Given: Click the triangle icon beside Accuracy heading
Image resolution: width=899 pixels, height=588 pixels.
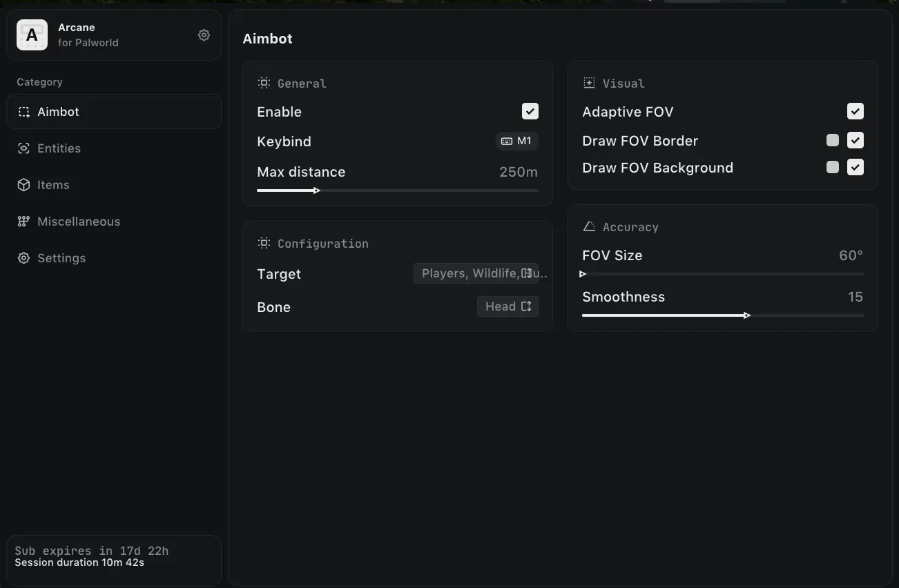Looking at the screenshot, I should (x=589, y=226).
